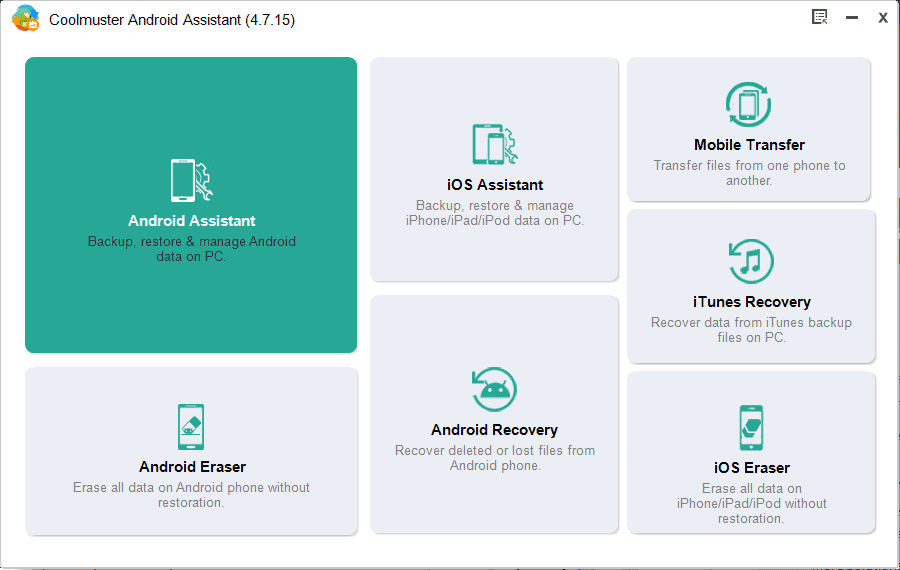900x570 pixels.
Task: Select the Mobile Transfer title
Action: click(749, 145)
